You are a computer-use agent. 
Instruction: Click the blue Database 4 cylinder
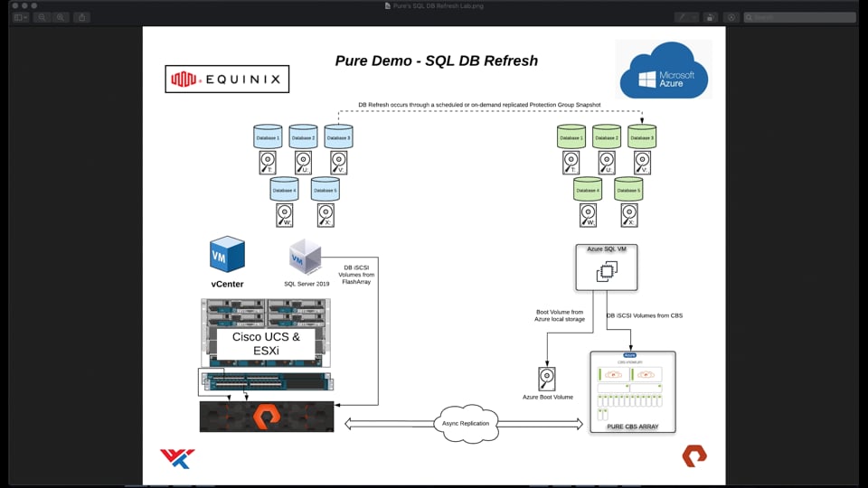(285, 189)
